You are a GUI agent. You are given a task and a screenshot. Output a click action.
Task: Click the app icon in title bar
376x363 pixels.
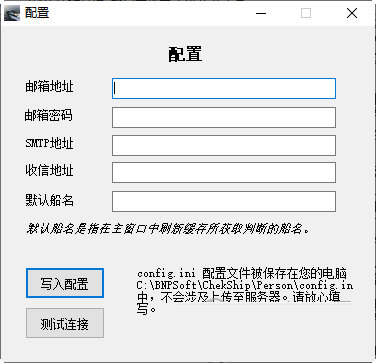click(x=12, y=13)
